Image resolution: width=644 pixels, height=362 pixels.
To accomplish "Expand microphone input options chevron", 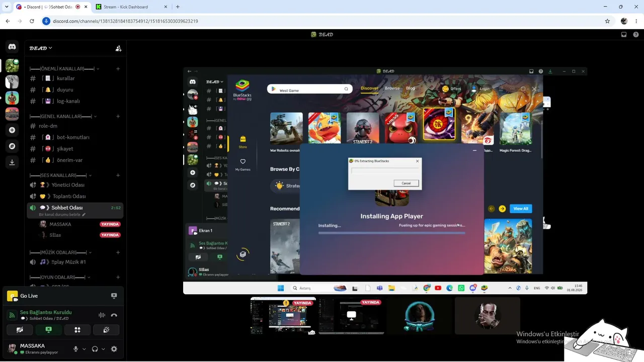I will (84, 349).
